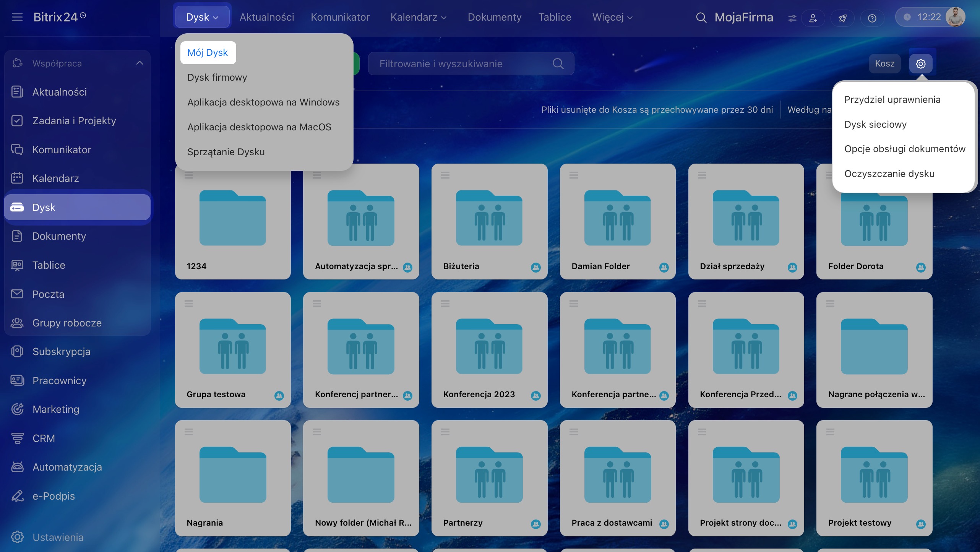Open the hamburger menu next to the Bitrix24 logo
The width and height of the screenshot is (980, 552).
(17, 17)
